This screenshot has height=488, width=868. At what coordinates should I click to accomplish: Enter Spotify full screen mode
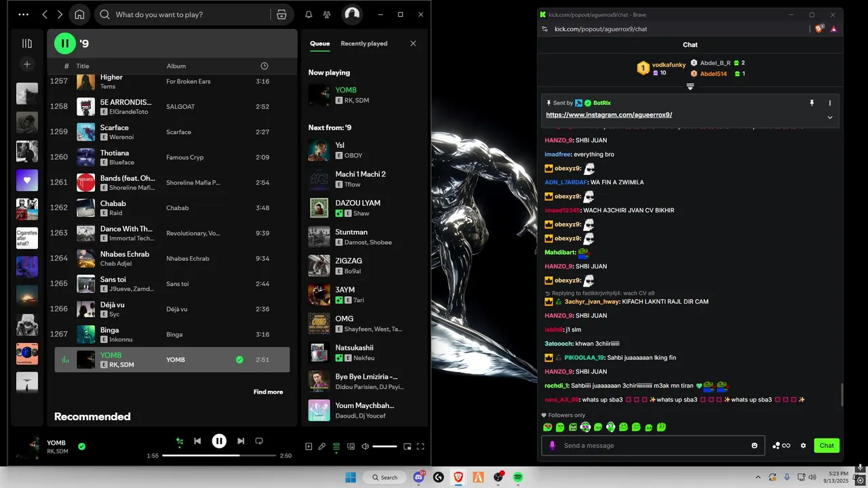point(420,447)
